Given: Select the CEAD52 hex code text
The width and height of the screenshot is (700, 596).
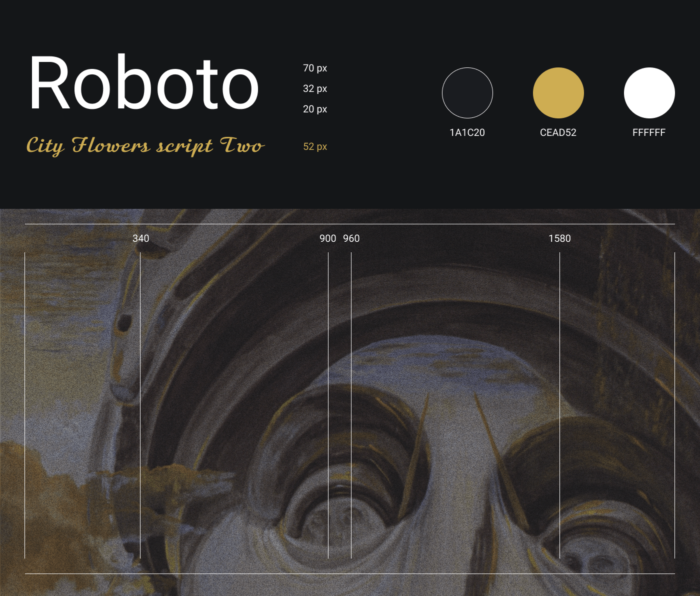Looking at the screenshot, I should pyautogui.click(x=558, y=132).
